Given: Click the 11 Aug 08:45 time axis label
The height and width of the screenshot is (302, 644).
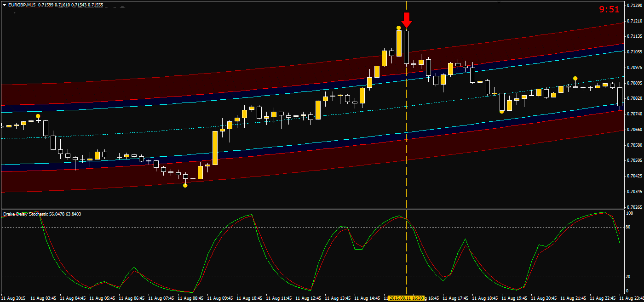Looking at the screenshot, I should [193, 298].
